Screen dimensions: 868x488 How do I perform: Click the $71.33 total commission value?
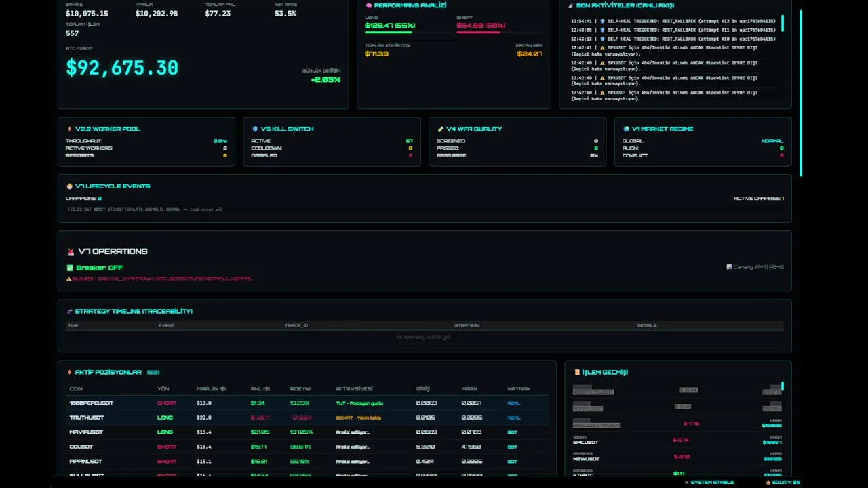coord(376,54)
